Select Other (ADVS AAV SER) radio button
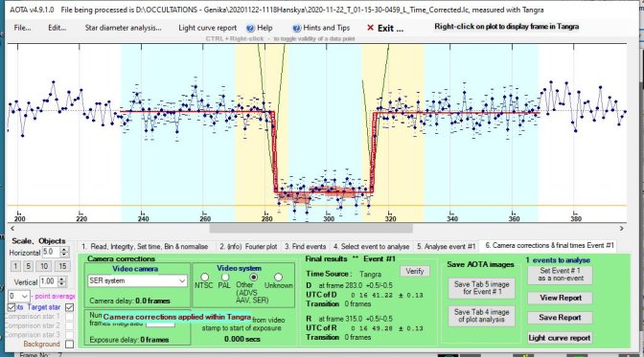Viewport: 644px width, 357px height. tap(254, 278)
